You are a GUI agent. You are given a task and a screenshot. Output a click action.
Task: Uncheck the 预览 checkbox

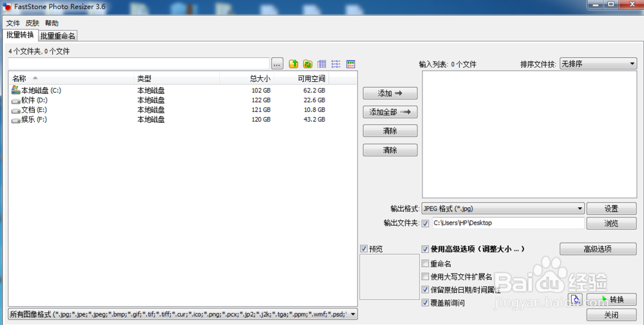[364, 248]
